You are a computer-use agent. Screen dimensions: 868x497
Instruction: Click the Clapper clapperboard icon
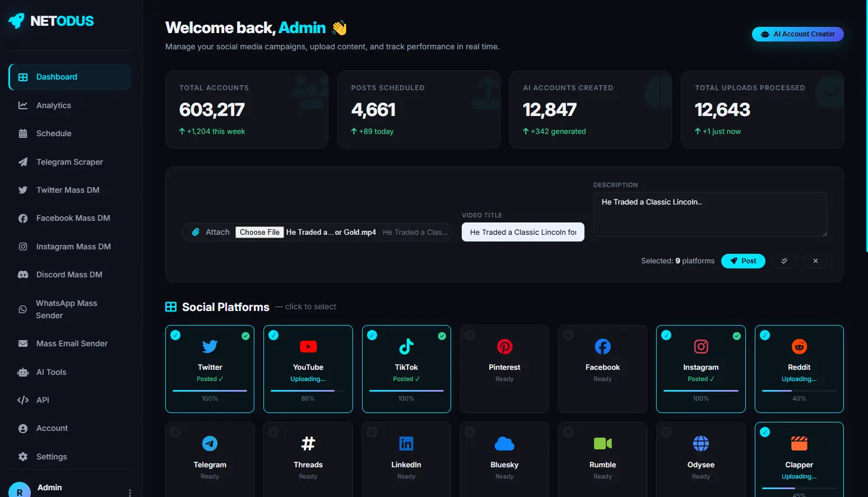(x=799, y=444)
